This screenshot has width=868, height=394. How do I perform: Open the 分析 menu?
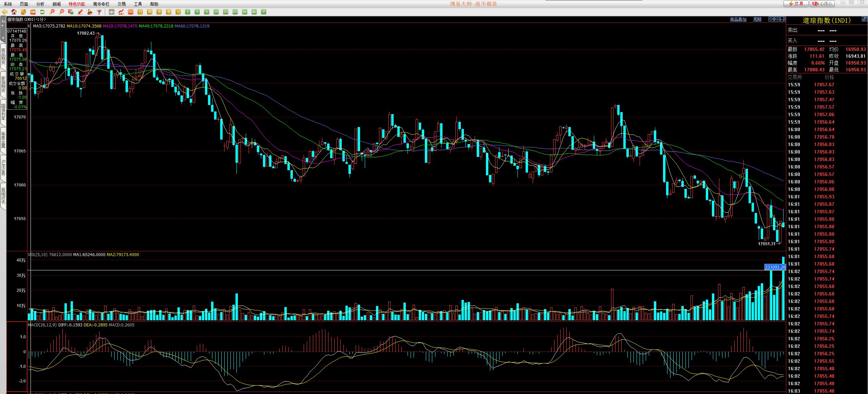(x=40, y=4)
